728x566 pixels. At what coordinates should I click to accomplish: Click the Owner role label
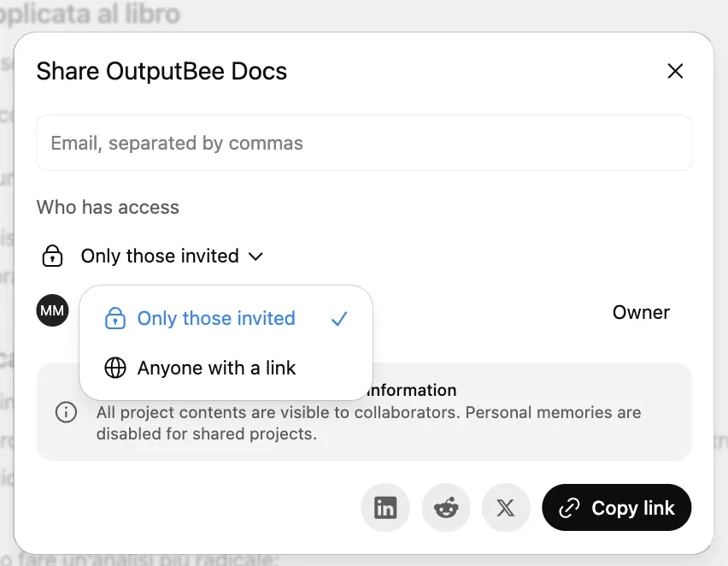[x=641, y=312]
